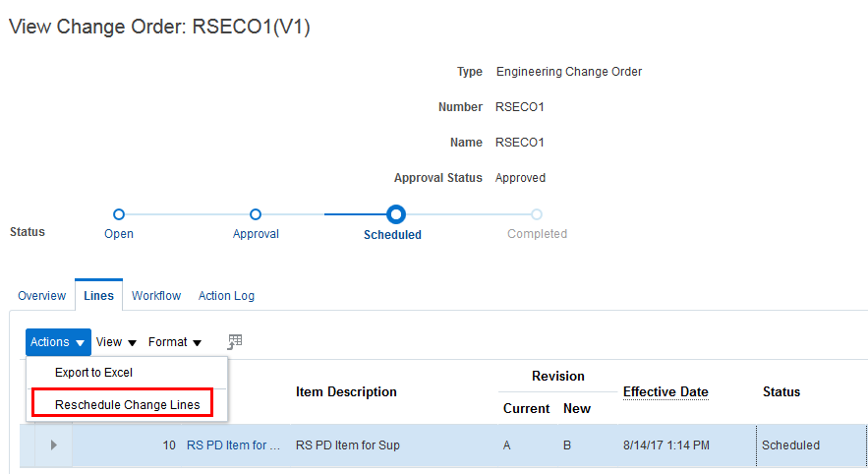Image resolution: width=868 pixels, height=474 pixels.
Task: Click the Scheduled stage circle marker
Action: 395,214
